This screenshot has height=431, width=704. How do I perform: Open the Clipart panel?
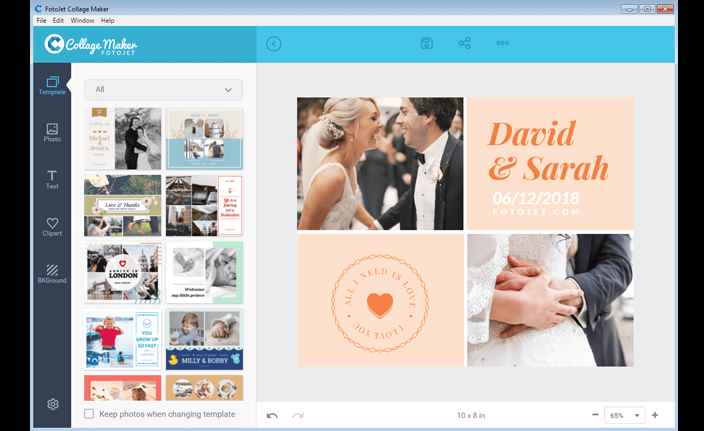coord(52,227)
